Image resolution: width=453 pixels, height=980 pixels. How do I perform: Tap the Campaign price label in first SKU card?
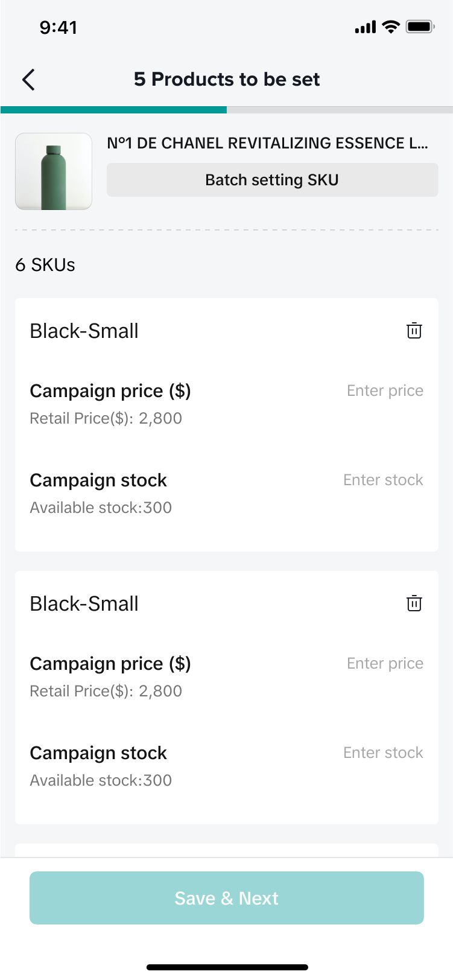point(110,391)
